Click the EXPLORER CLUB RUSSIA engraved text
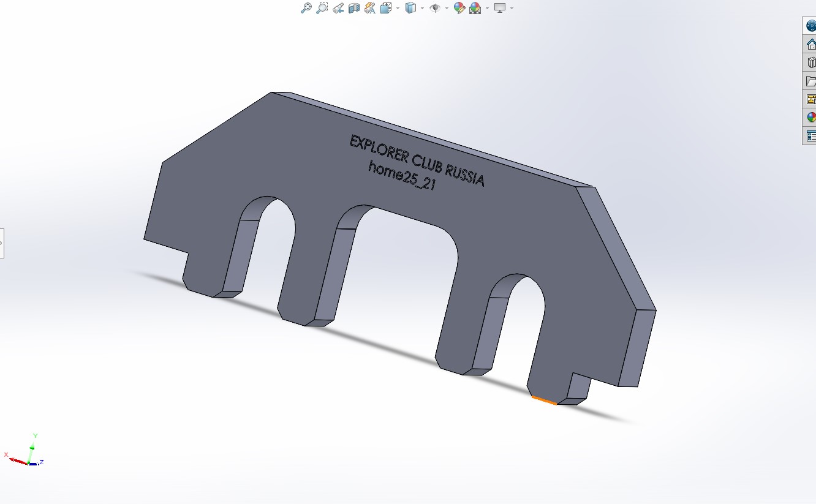The image size is (816, 504). [x=417, y=161]
